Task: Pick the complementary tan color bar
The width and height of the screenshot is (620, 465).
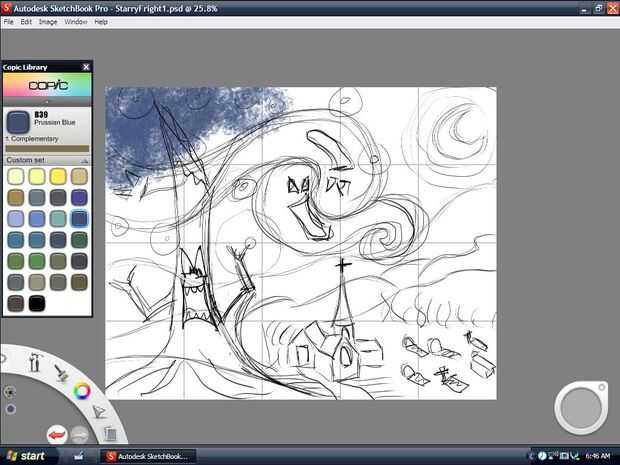Action: point(47,149)
